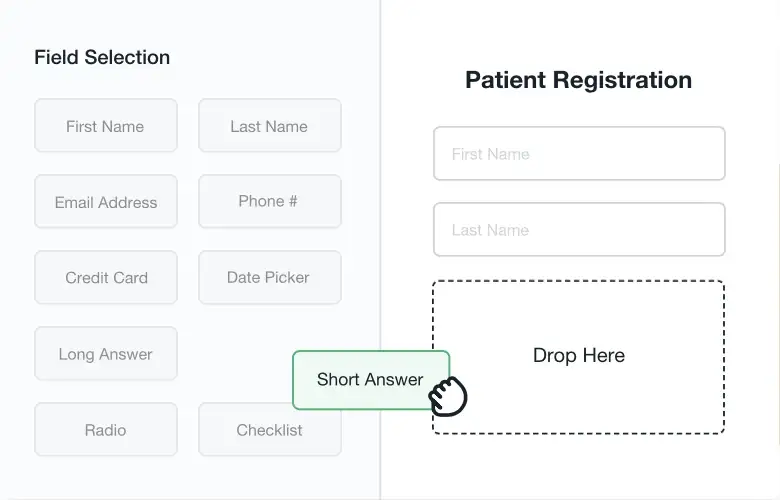Focus the First Name input in form
Image resolution: width=780 pixels, height=500 pixels.
[579, 153]
